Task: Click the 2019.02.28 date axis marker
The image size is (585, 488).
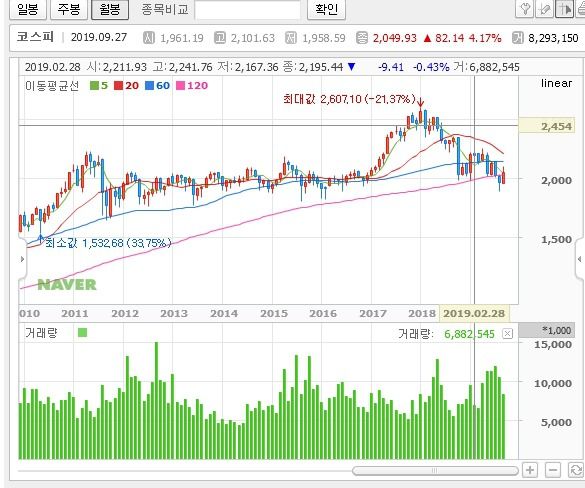Action: [x=474, y=313]
